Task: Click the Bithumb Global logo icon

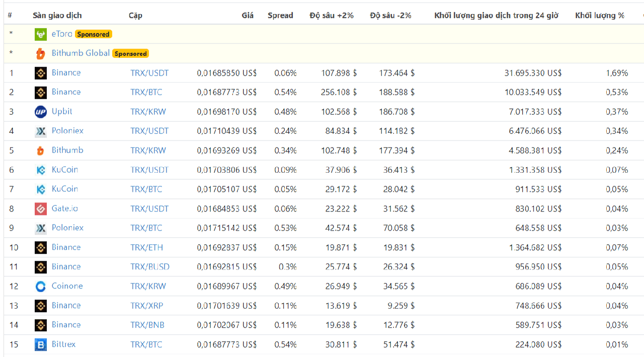Action: 41,53
